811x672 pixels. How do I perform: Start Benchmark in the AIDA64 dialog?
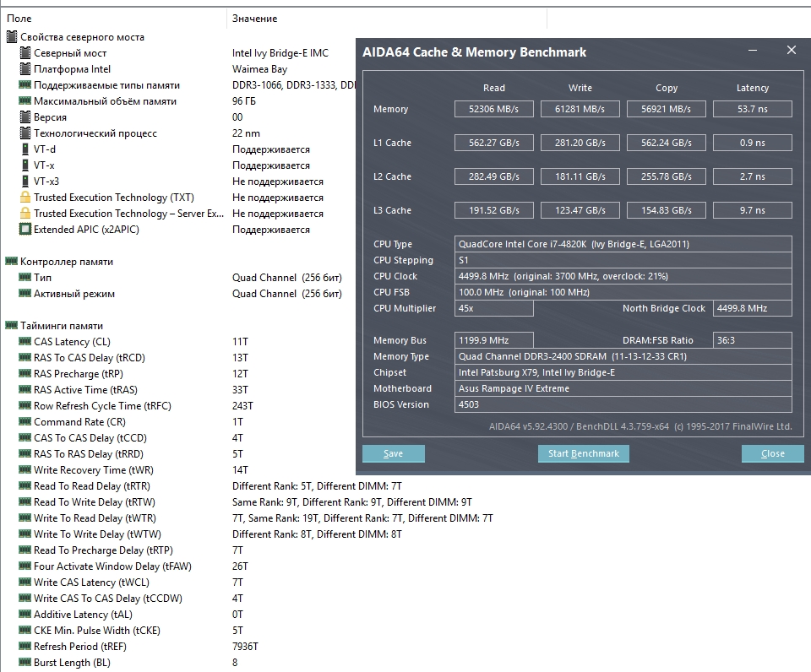pyautogui.click(x=584, y=453)
